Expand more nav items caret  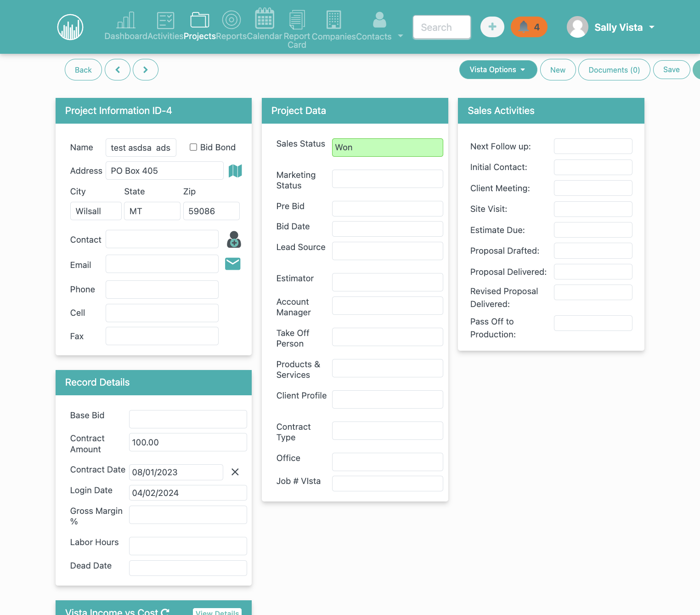[x=401, y=36]
